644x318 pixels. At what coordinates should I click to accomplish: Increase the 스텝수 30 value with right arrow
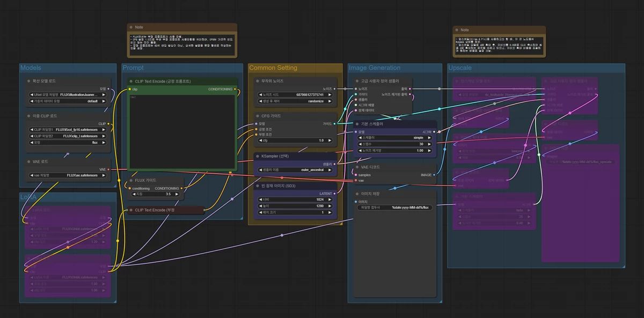click(430, 144)
